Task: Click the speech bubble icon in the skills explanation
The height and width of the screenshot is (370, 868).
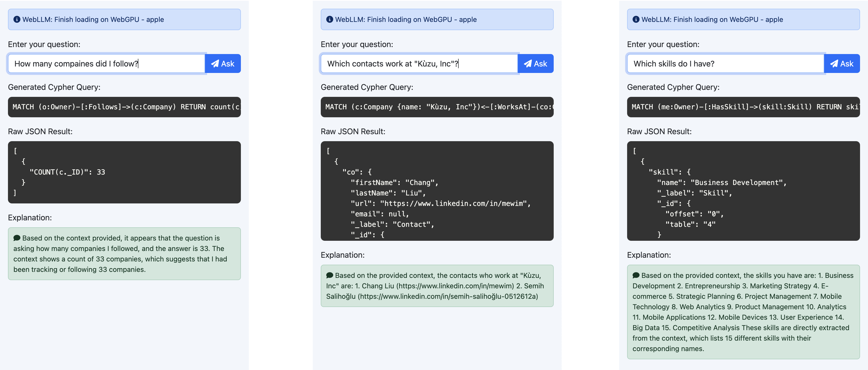Action: (x=636, y=275)
